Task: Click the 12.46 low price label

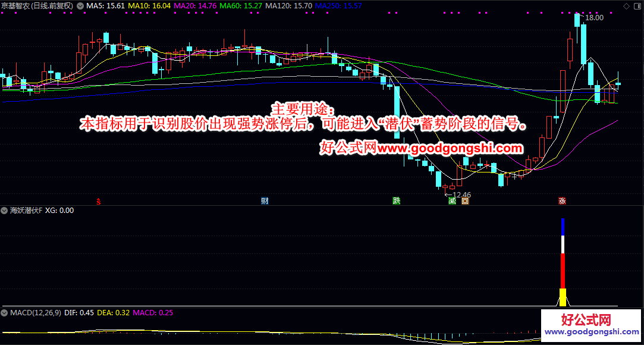Action: (461, 195)
